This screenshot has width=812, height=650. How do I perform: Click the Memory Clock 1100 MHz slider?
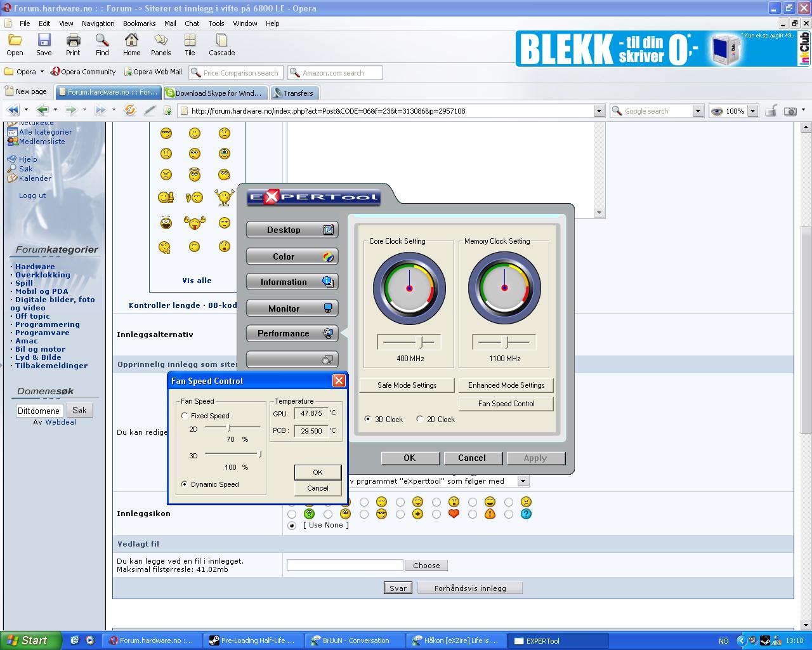[504, 342]
